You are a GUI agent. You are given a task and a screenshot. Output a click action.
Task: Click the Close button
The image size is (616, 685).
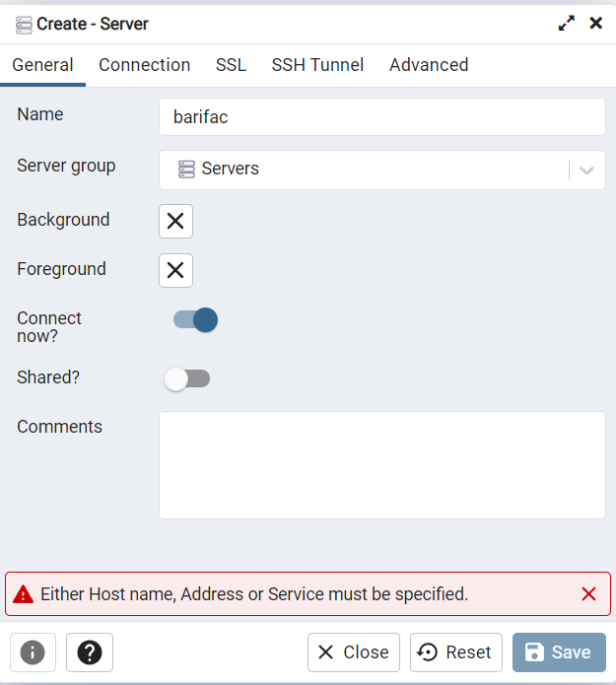tap(354, 652)
